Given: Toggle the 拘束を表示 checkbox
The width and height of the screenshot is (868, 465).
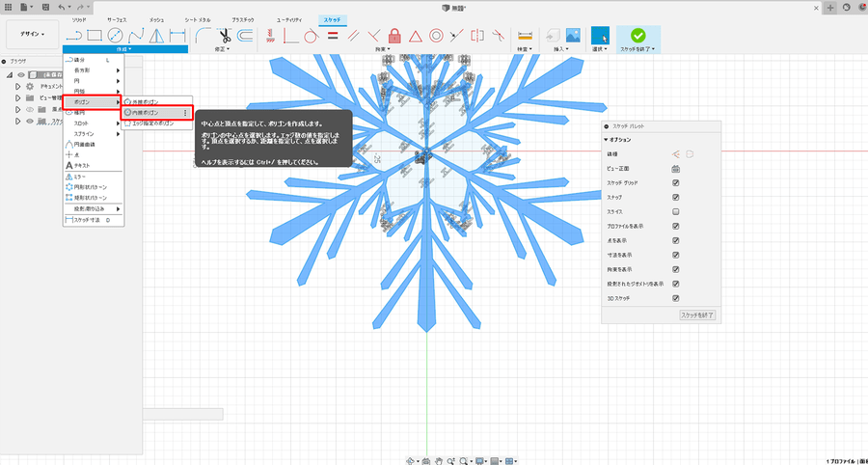Looking at the screenshot, I should [675, 269].
